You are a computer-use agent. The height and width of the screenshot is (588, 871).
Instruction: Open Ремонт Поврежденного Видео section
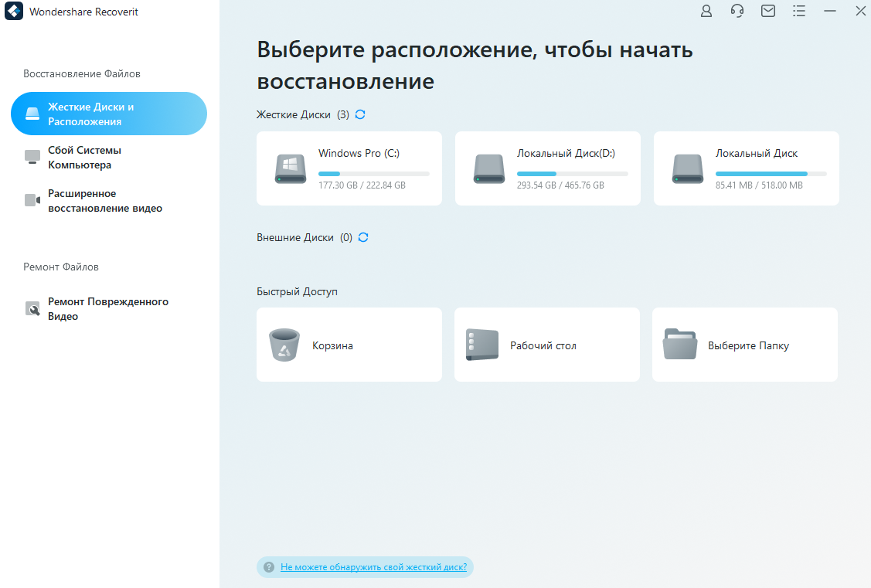tap(109, 309)
